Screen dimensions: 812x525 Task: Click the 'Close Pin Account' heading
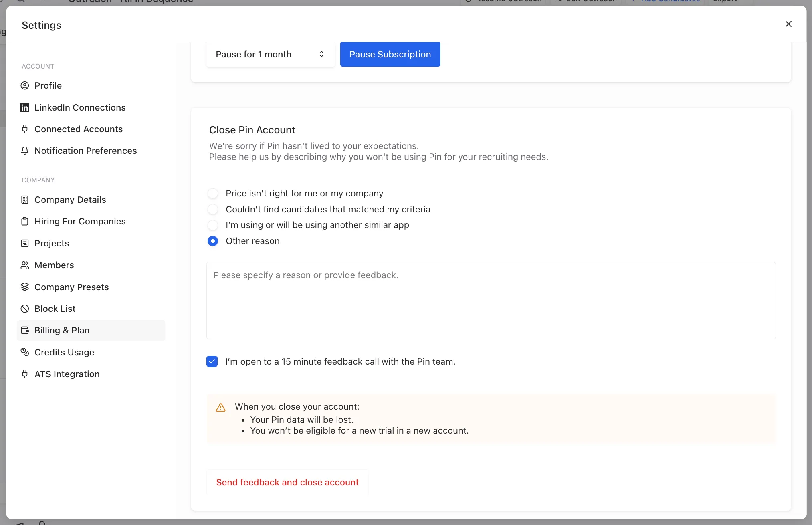(252, 130)
